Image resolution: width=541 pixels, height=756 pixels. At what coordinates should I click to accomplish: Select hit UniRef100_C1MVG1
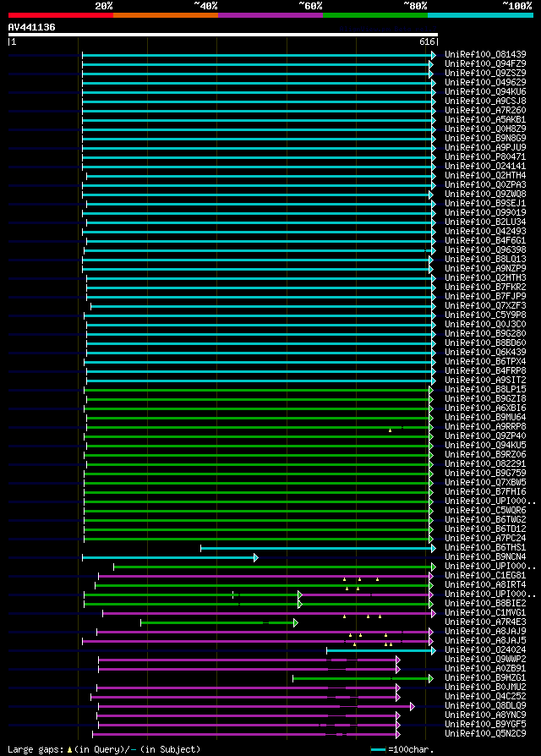click(485, 613)
